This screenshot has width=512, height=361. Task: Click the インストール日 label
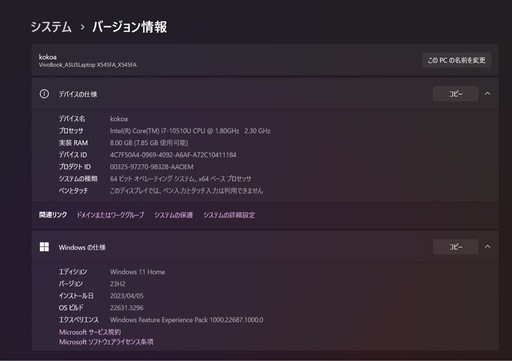point(76,296)
